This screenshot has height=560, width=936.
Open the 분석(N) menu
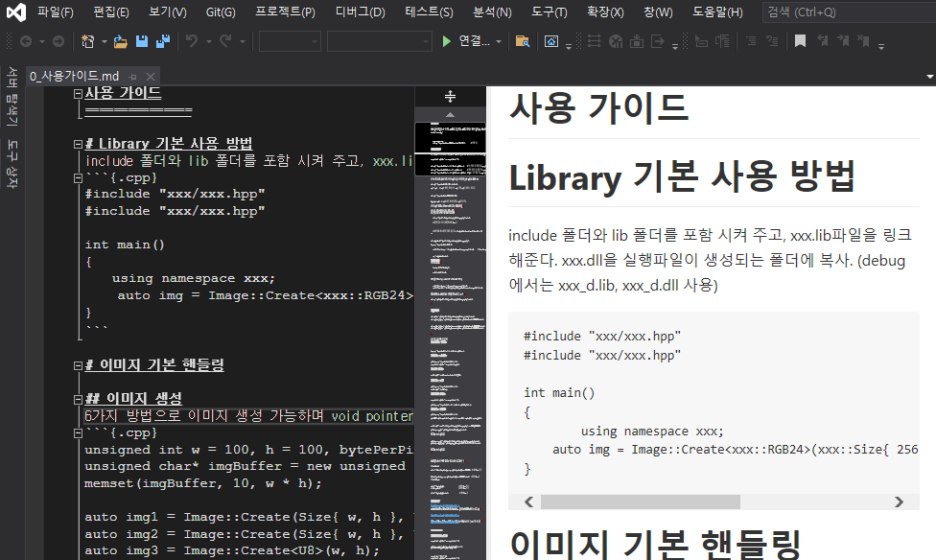point(492,12)
